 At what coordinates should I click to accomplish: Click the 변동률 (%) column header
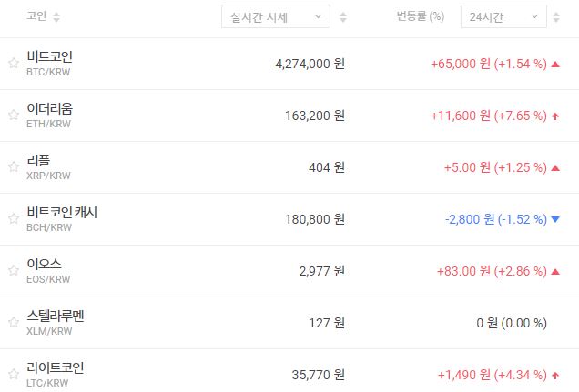click(x=421, y=17)
